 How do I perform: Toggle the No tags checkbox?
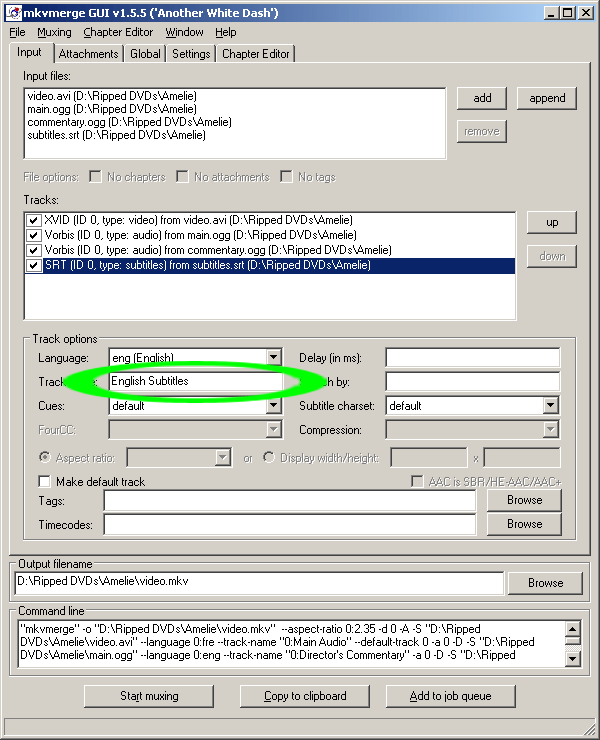click(x=286, y=177)
